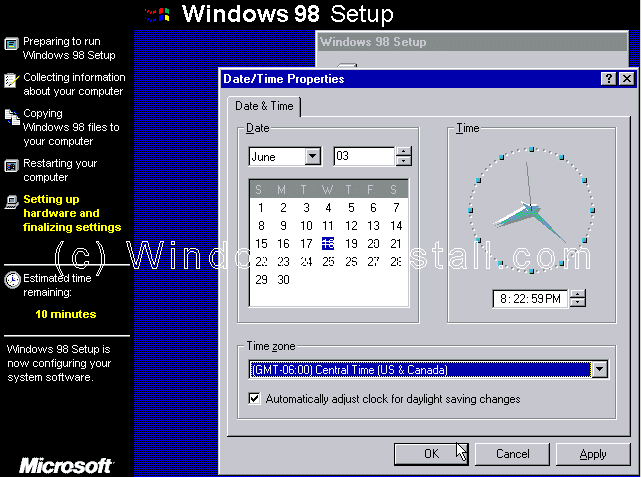Expand the Time zone dropdown list

coord(599,370)
